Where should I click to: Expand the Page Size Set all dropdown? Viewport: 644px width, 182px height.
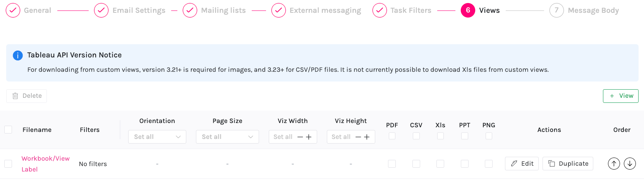[227, 137]
